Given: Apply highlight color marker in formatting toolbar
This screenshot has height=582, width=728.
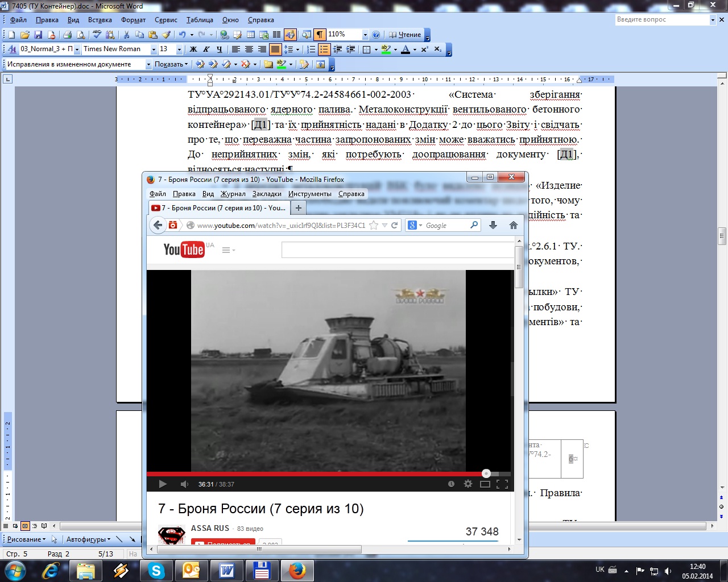Looking at the screenshot, I should tap(386, 49).
